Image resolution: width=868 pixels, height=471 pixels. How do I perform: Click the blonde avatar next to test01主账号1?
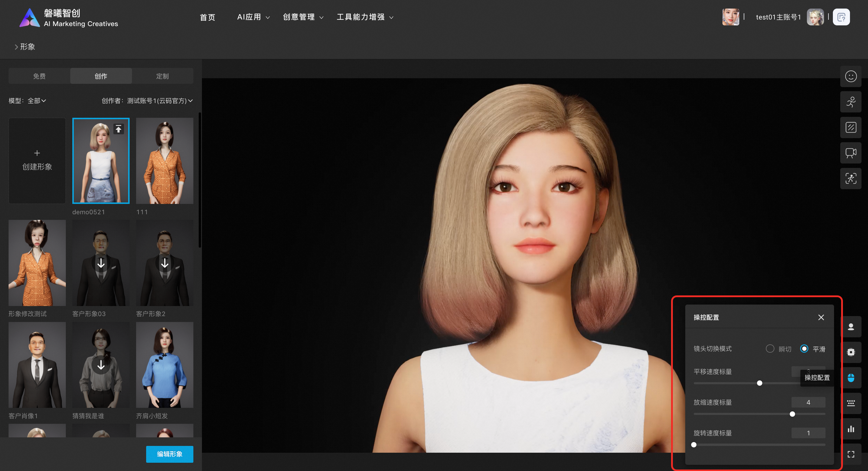point(815,17)
